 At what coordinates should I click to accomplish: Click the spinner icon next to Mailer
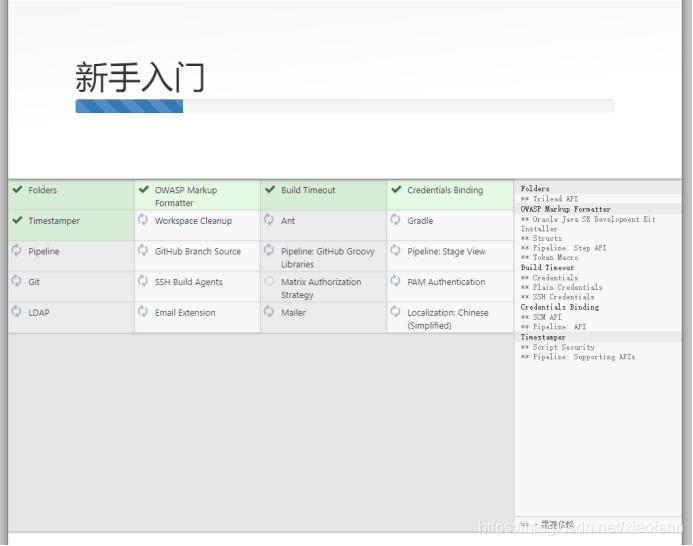[x=269, y=311]
